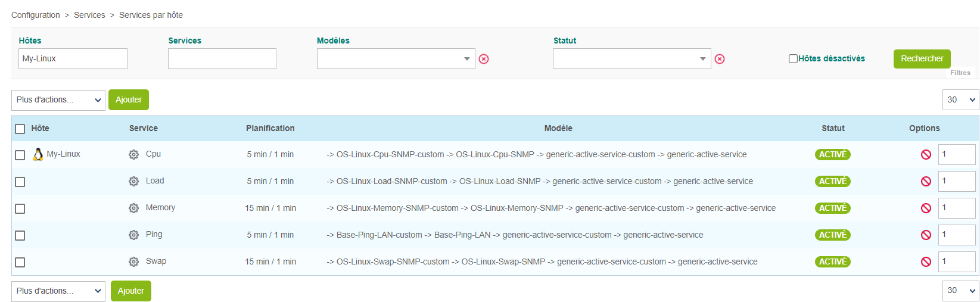The image size is (980, 302).
Task: Disable the Cpu service via red icon
Action: 926,154
